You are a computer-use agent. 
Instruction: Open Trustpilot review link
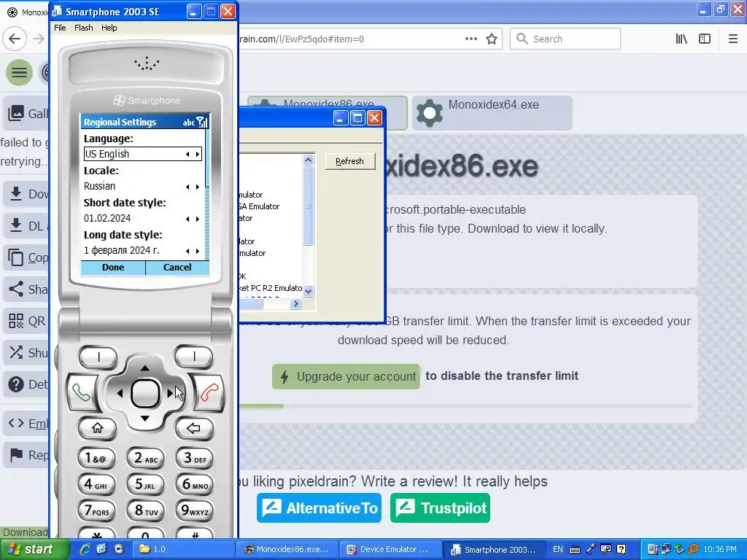440,508
